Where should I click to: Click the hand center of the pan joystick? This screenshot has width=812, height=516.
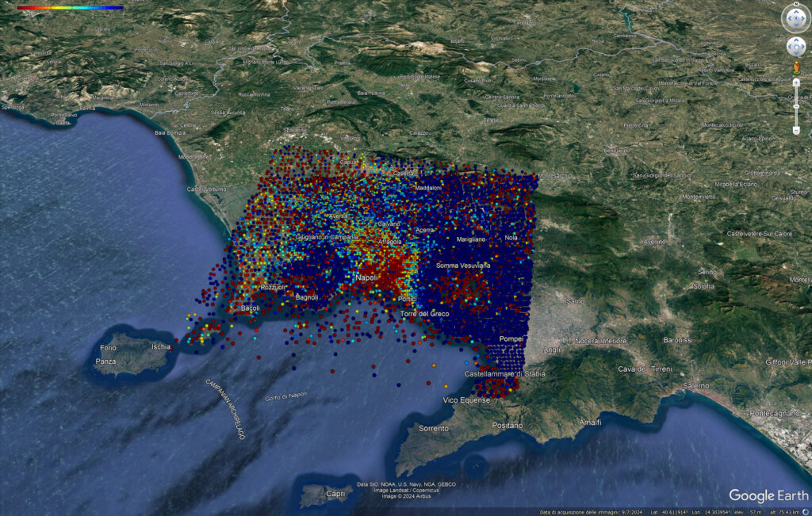click(x=795, y=47)
